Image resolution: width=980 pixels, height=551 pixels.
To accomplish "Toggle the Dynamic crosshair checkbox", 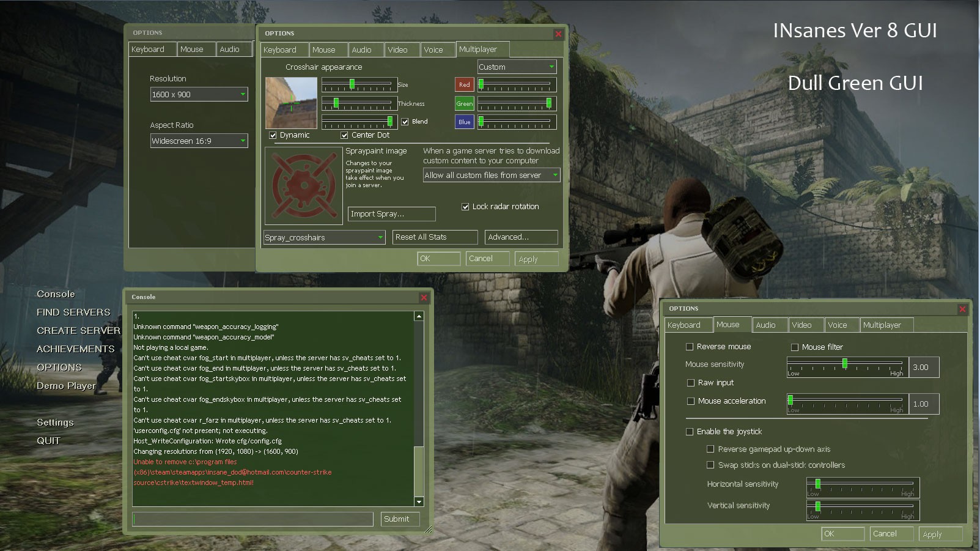I will 273,135.
